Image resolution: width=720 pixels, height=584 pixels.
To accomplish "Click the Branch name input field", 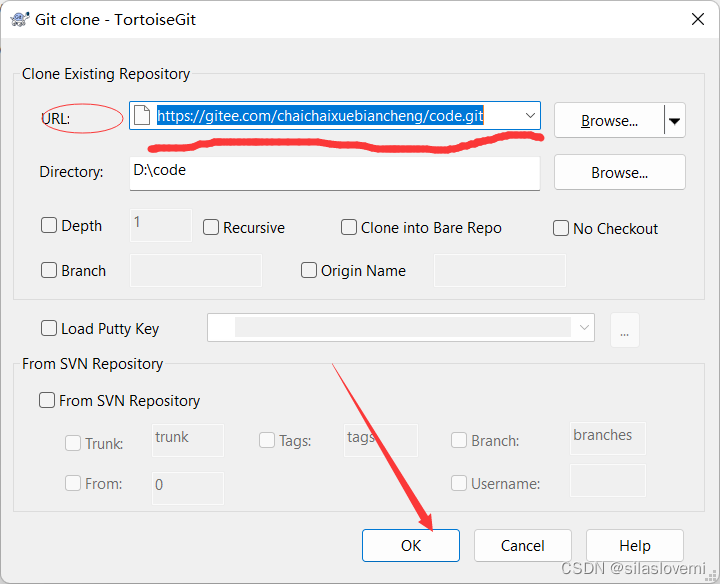I will coord(196,270).
